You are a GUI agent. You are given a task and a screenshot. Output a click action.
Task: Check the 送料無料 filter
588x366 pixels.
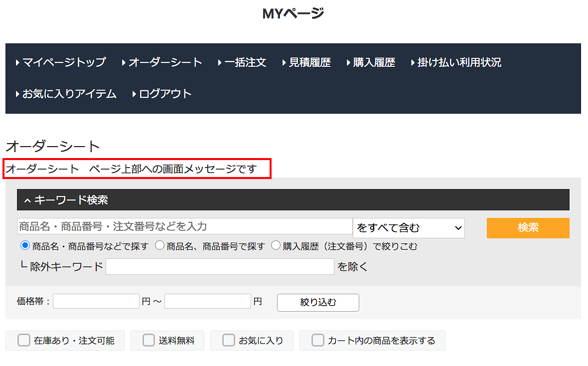148,341
